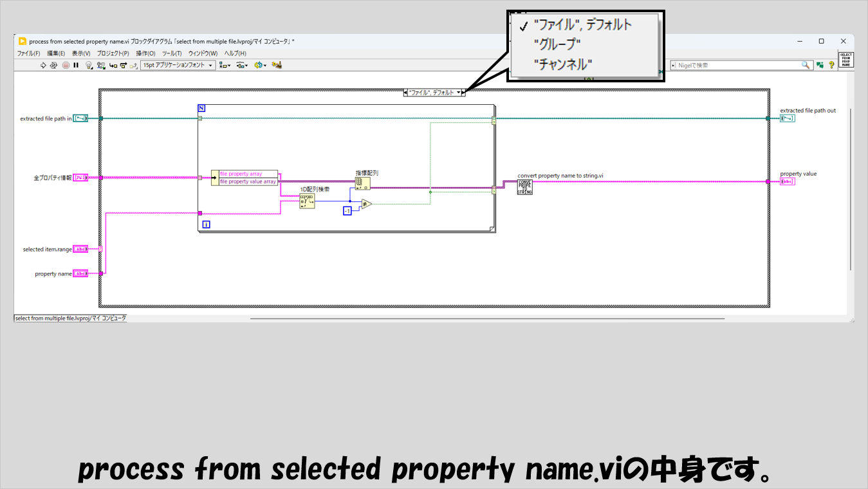The image size is (868, 489).
Task: Choose the "チャンネル" case option
Action: tap(562, 64)
